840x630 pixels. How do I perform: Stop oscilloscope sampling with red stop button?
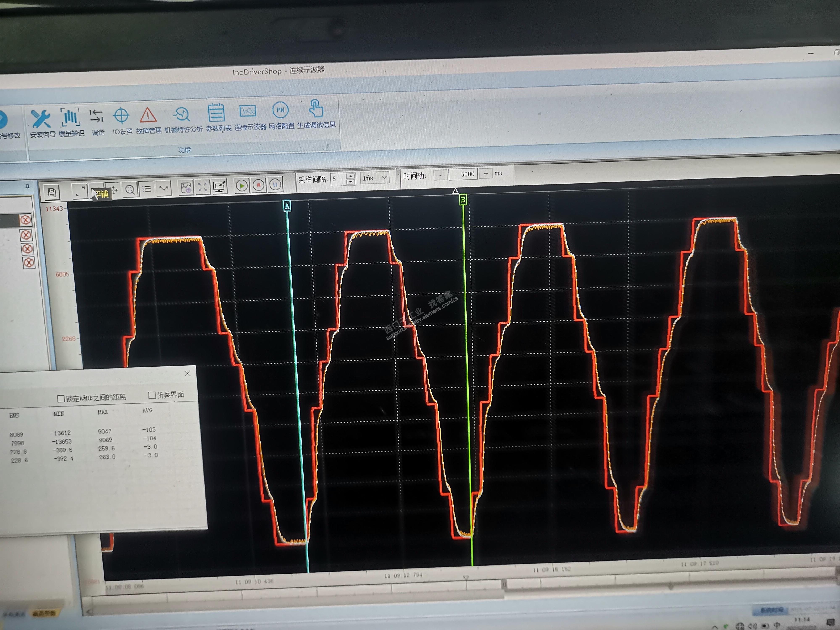[259, 185]
